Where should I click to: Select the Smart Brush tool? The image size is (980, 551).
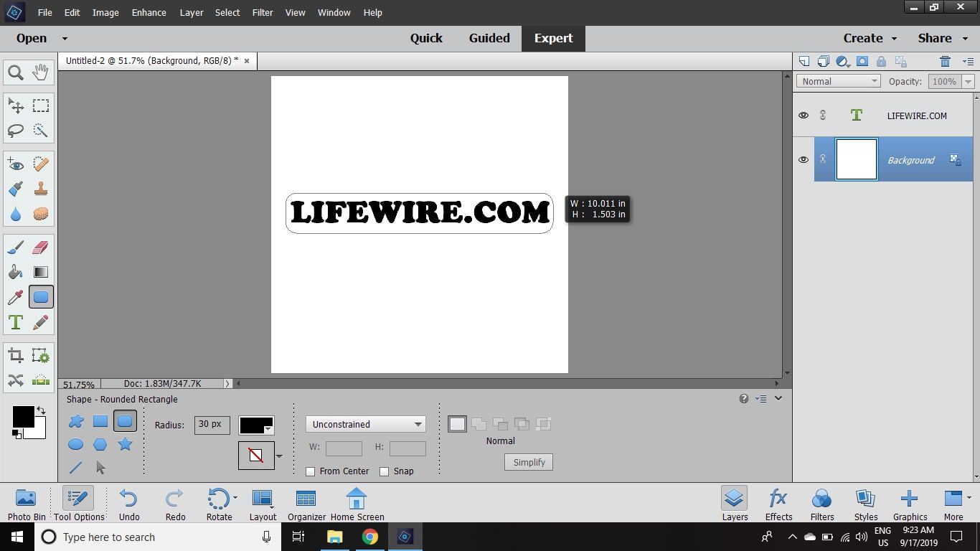[x=16, y=189]
